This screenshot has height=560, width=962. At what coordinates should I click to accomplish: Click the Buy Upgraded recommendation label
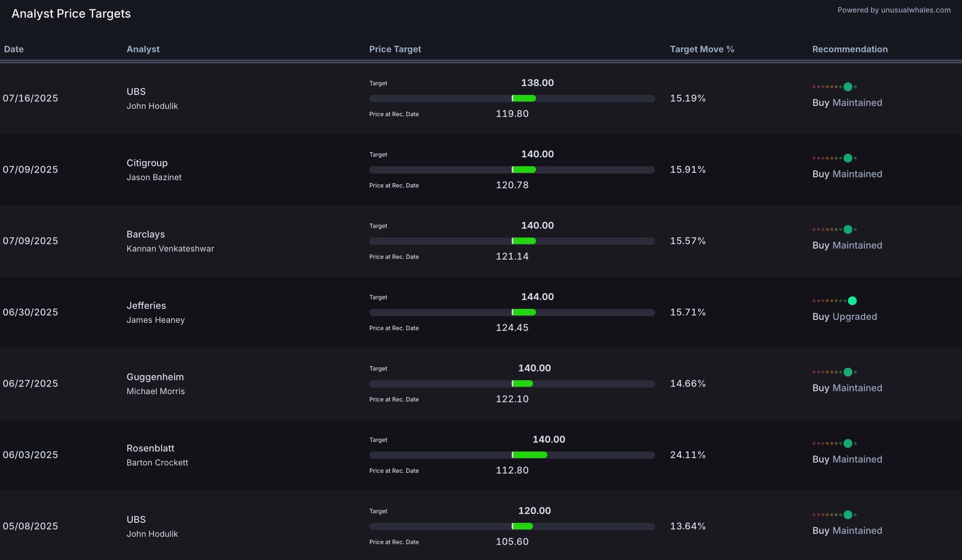click(845, 317)
